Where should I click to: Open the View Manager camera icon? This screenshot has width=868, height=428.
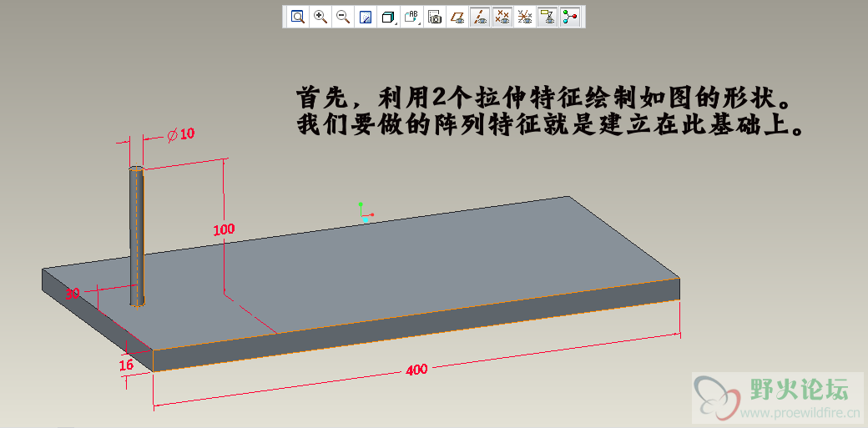(435, 17)
